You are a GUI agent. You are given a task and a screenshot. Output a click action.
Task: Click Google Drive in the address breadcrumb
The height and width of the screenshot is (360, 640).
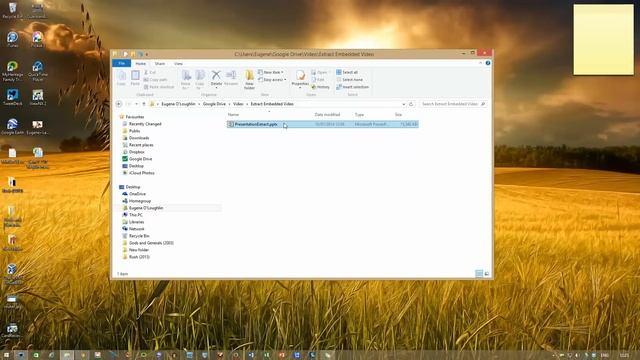coord(214,104)
